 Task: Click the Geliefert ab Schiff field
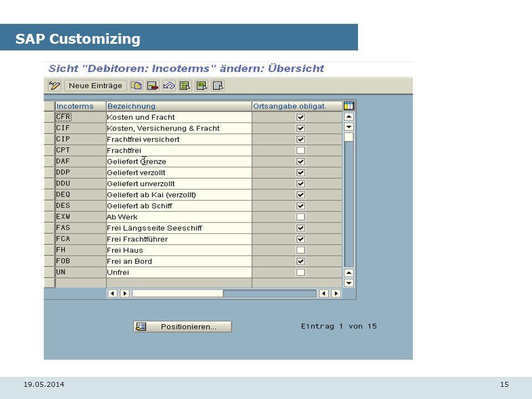[x=179, y=206]
